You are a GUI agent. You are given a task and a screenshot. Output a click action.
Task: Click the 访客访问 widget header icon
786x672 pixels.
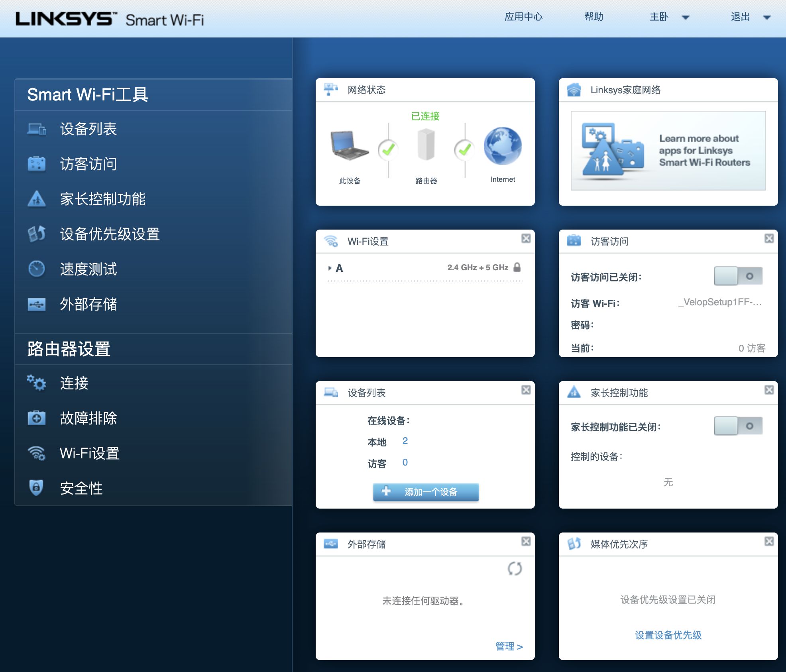pos(574,241)
